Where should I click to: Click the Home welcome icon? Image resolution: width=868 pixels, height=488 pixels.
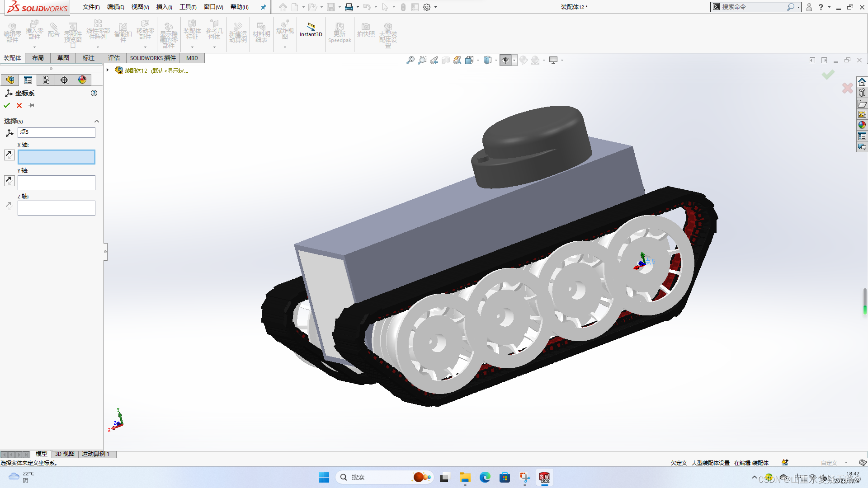click(x=283, y=7)
